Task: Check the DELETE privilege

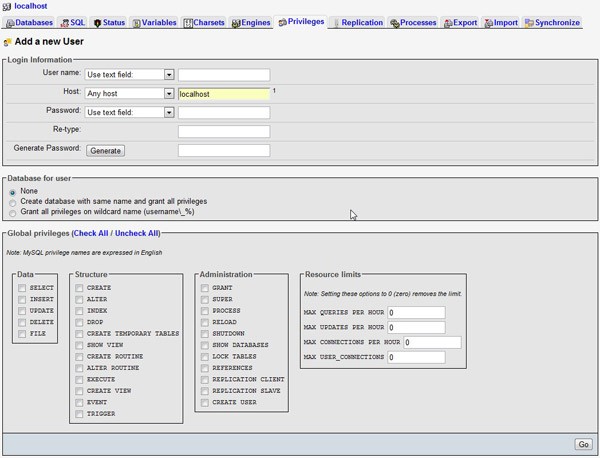Action: (22, 322)
